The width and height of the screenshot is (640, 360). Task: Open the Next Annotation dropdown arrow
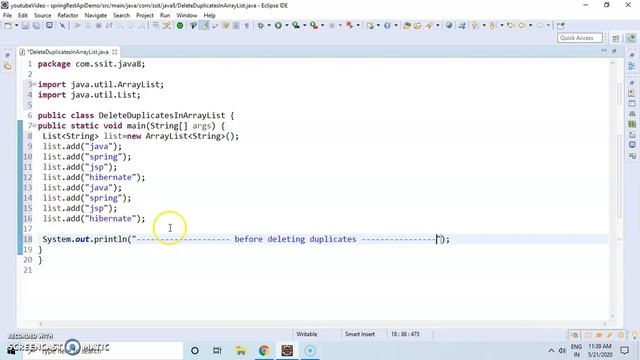(484, 25)
